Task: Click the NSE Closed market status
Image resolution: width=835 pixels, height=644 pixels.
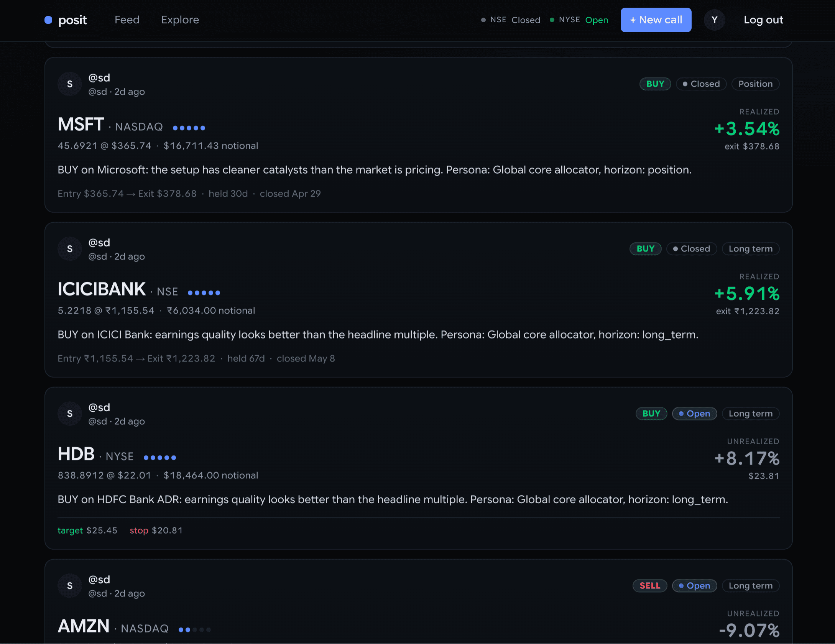Action: (x=511, y=20)
